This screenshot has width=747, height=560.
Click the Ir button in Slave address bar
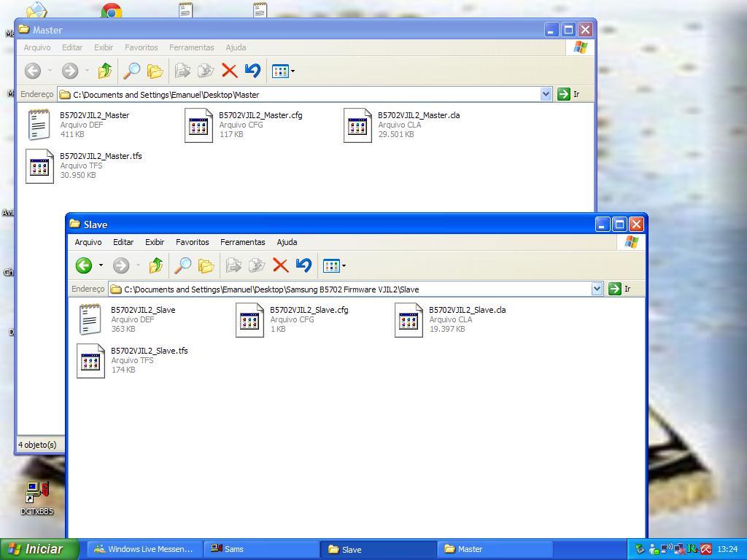click(x=619, y=289)
